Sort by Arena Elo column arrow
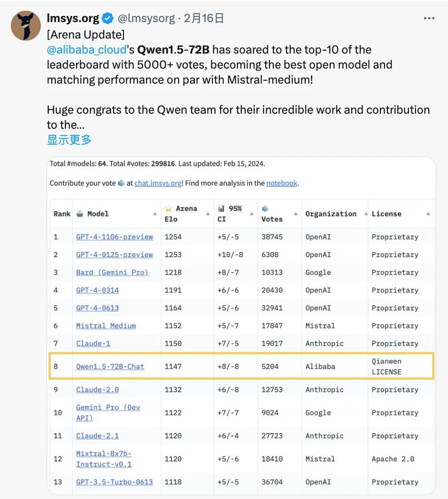448x499 pixels. pyautogui.click(x=208, y=214)
